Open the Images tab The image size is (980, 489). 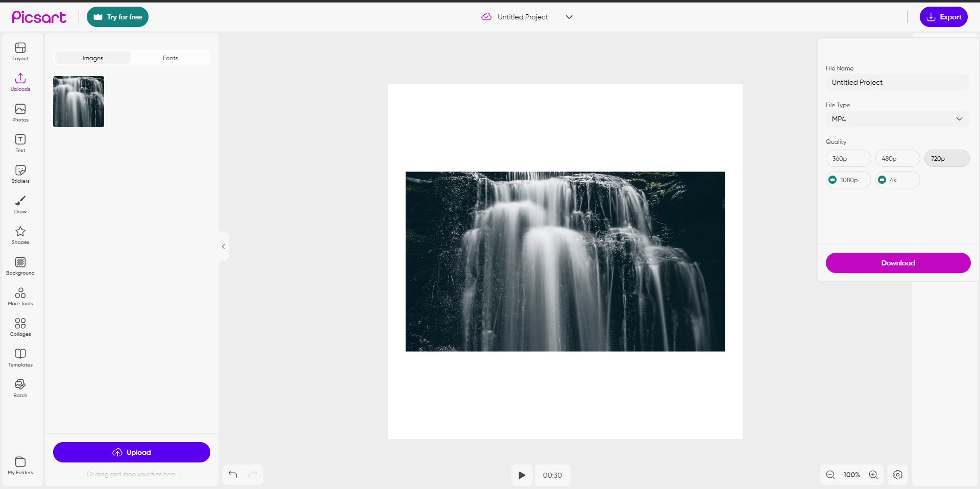[92, 58]
